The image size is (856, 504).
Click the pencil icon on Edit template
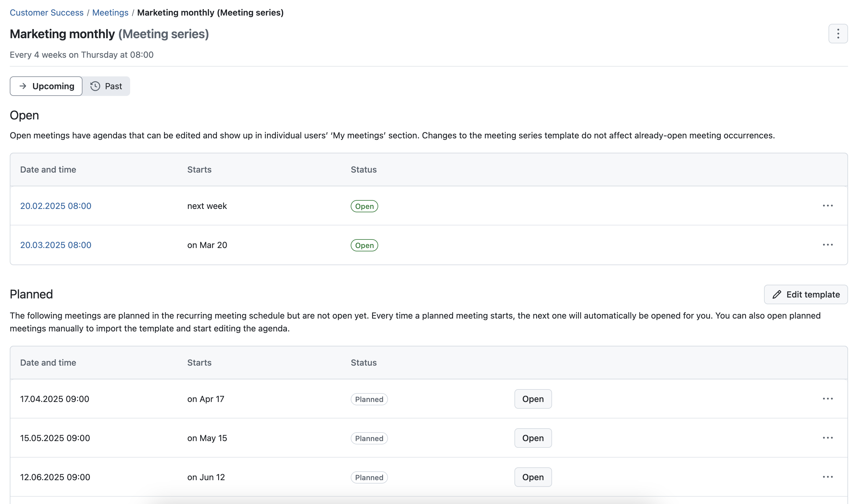click(777, 294)
